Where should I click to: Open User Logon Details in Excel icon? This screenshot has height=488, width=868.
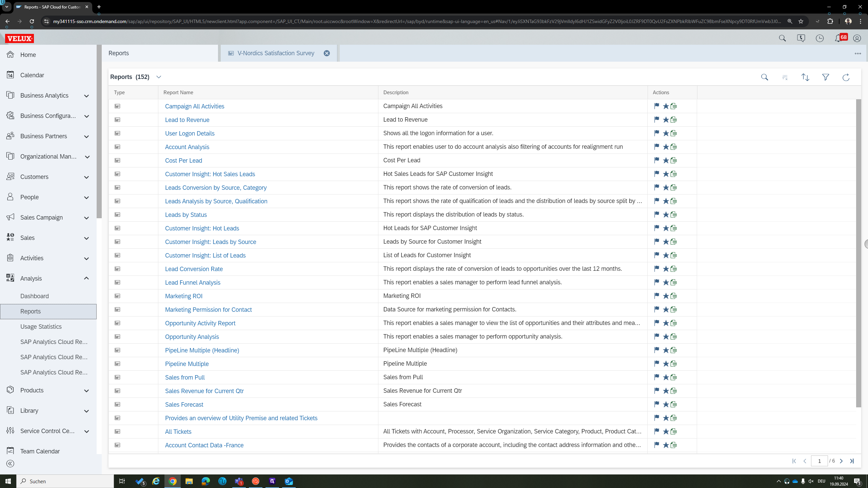coord(674,133)
